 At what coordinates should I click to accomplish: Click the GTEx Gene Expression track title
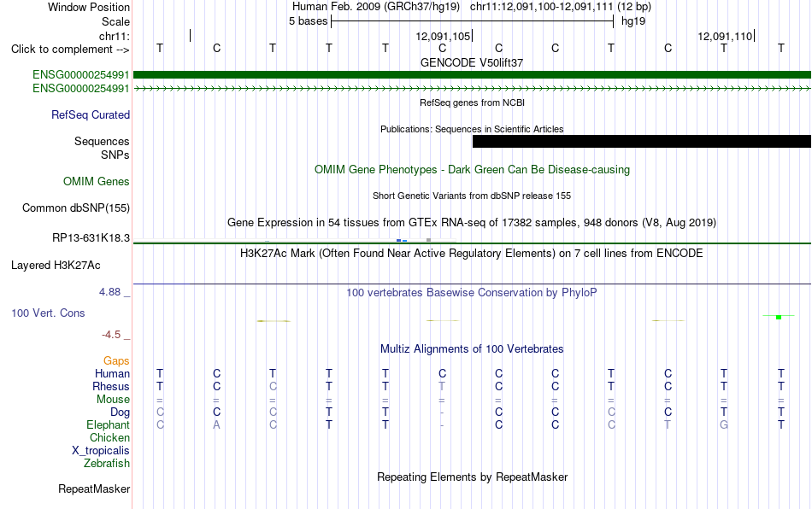click(x=472, y=222)
